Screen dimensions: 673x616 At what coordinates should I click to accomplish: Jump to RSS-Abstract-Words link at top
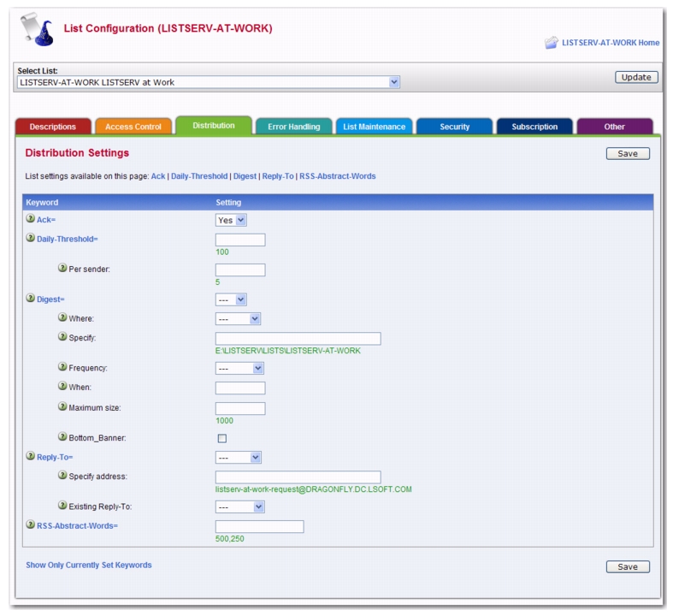pyautogui.click(x=338, y=176)
